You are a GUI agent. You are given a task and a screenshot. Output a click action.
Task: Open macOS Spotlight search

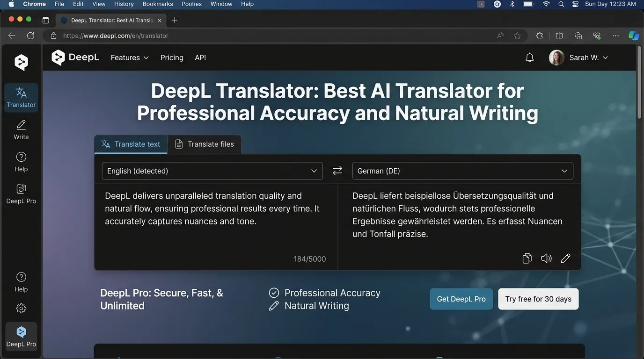[x=561, y=4]
